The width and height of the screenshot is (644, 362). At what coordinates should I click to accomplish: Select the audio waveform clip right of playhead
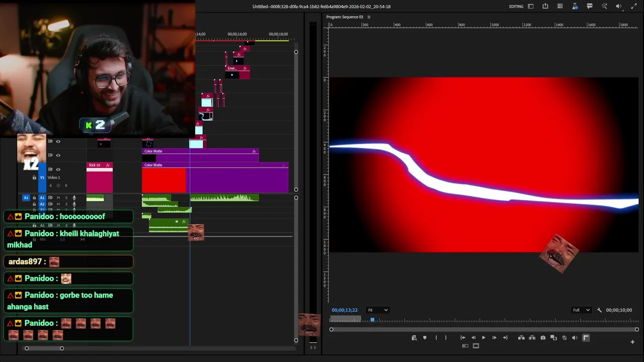click(x=224, y=198)
